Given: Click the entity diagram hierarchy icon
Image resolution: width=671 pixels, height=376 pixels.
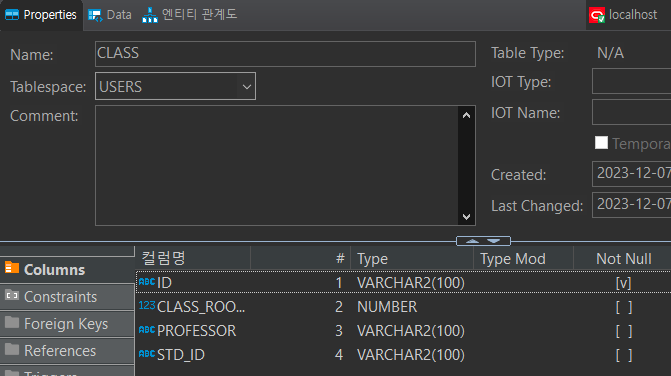Looking at the screenshot, I should point(150,15).
